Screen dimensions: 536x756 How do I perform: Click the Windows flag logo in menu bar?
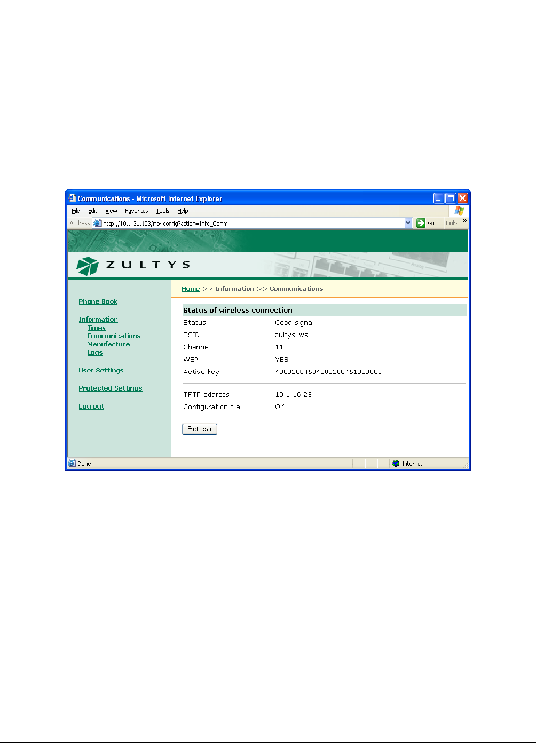[459, 211]
